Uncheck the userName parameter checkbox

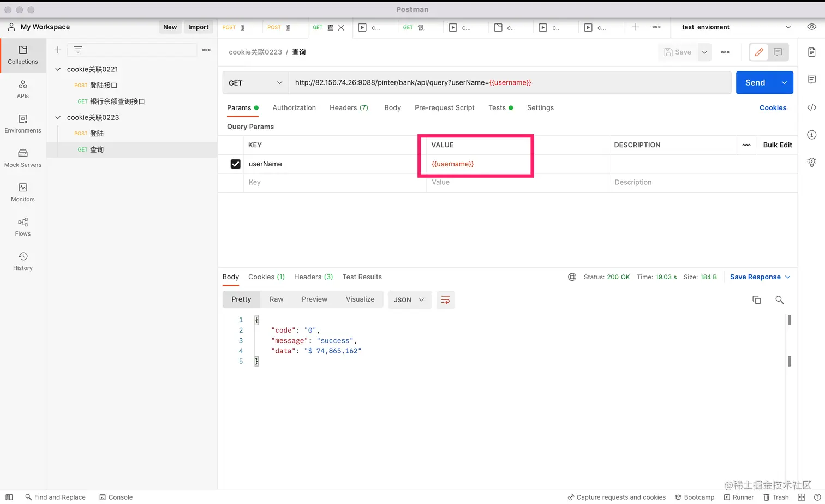[236, 164]
